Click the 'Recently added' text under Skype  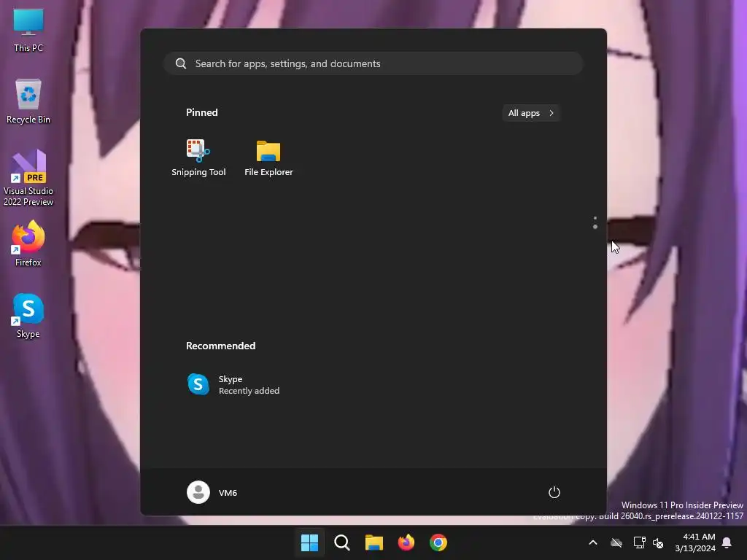click(x=249, y=391)
